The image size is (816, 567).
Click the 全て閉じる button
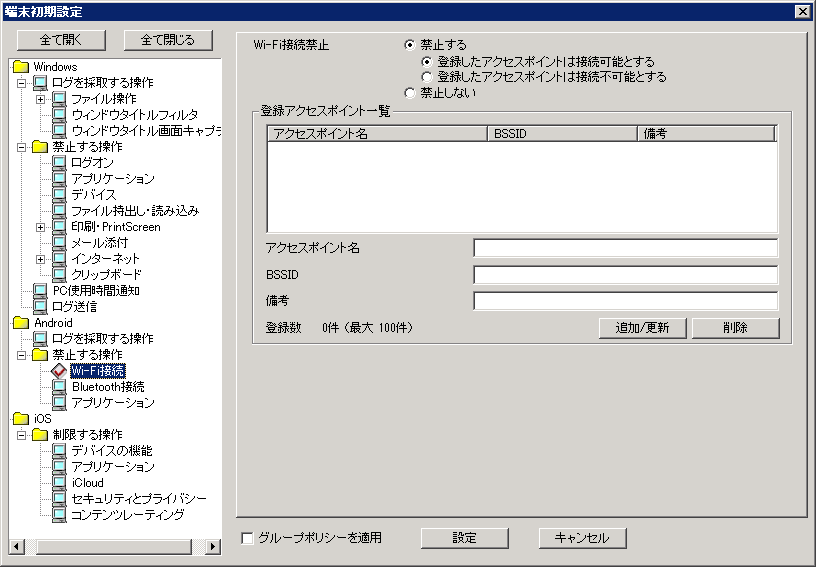168,40
